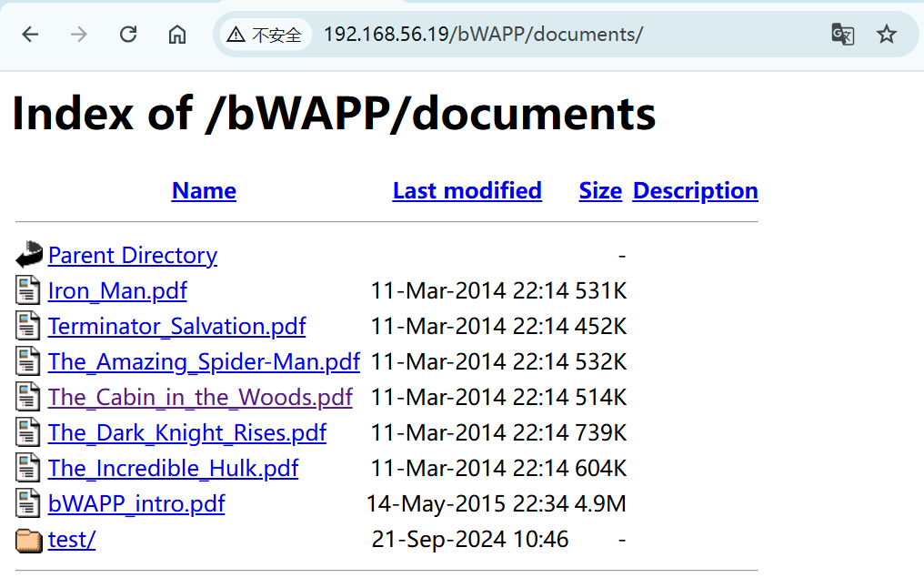
Task: Open the translate page icon
Action: (842, 35)
